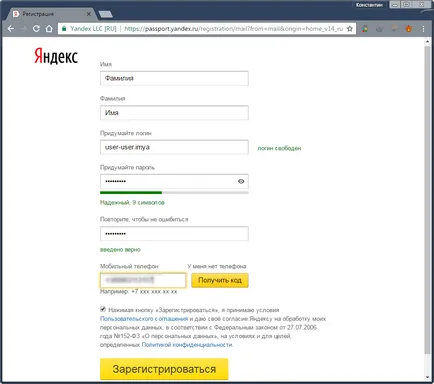Open the browser home page icon
The height and width of the screenshot is (384, 434).
point(49,29)
